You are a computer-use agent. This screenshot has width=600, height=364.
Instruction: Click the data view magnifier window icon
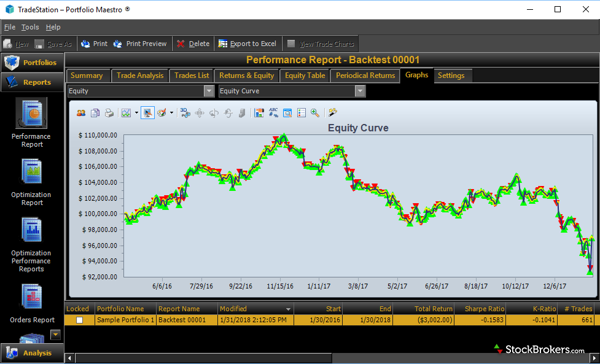(x=287, y=113)
